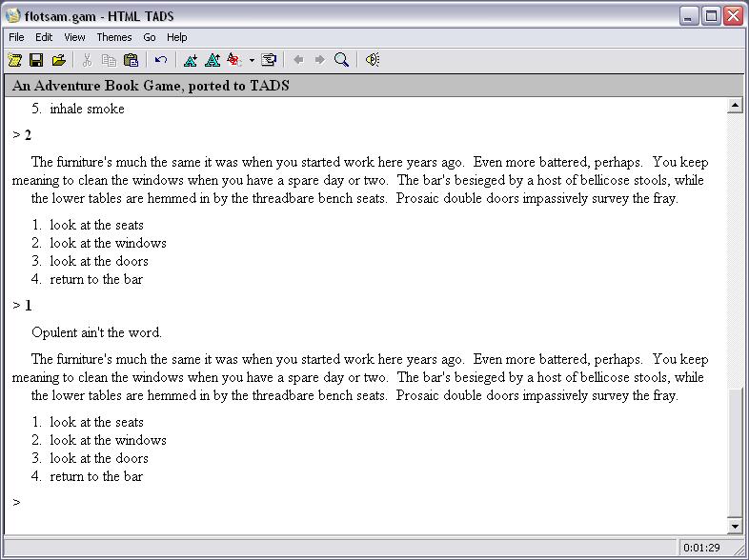
Task: Open the File menu
Action: [x=16, y=37]
